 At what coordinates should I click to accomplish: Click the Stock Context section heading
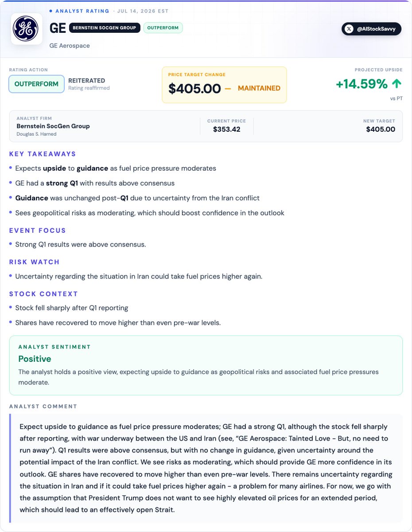pos(43,294)
